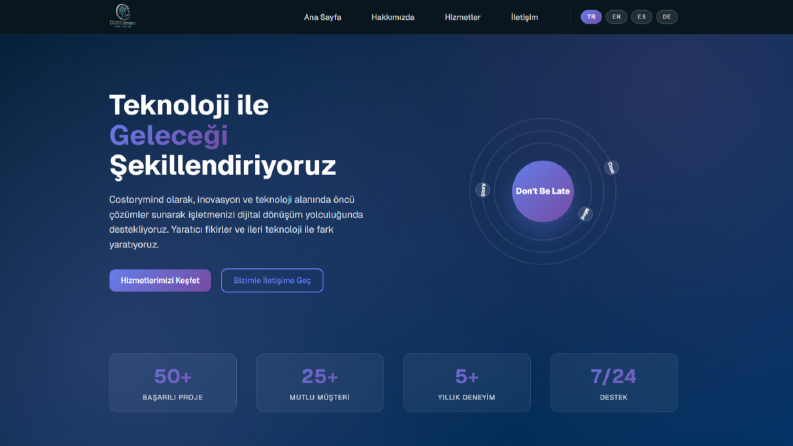Click the Bizimle İletişime Geç button

click(x=272, y=280)
